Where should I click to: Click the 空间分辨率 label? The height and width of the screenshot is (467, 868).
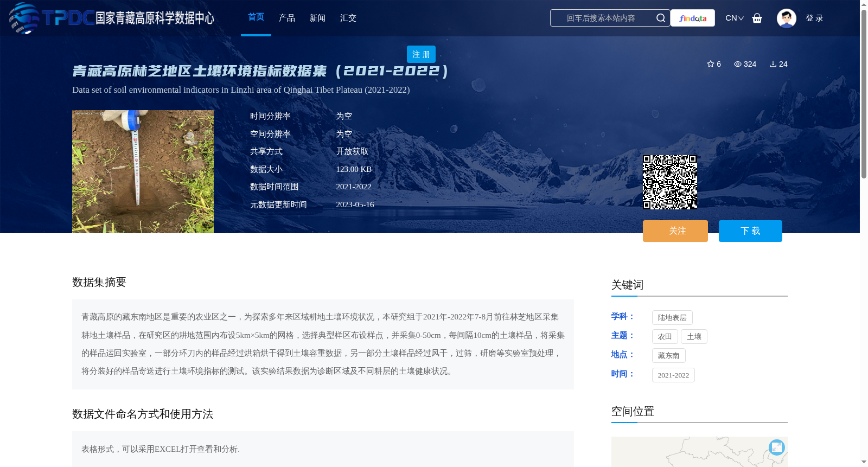(x=270, y=134)
